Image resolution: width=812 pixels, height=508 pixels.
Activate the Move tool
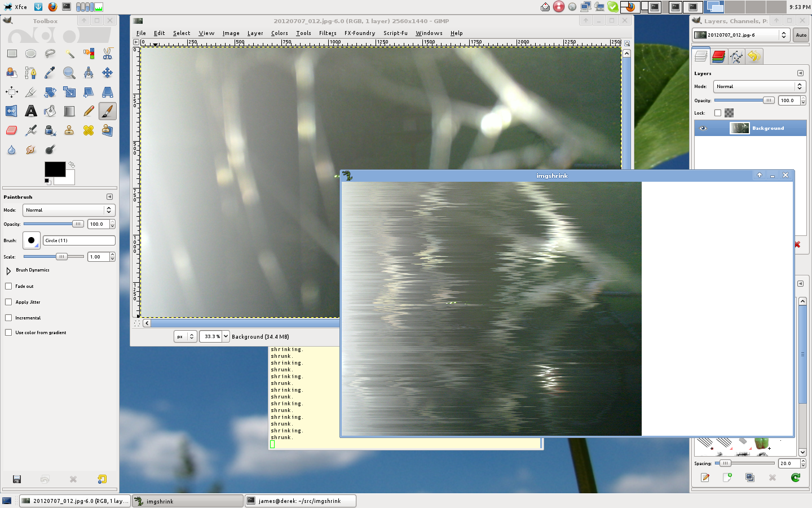[x=107, y=73]
